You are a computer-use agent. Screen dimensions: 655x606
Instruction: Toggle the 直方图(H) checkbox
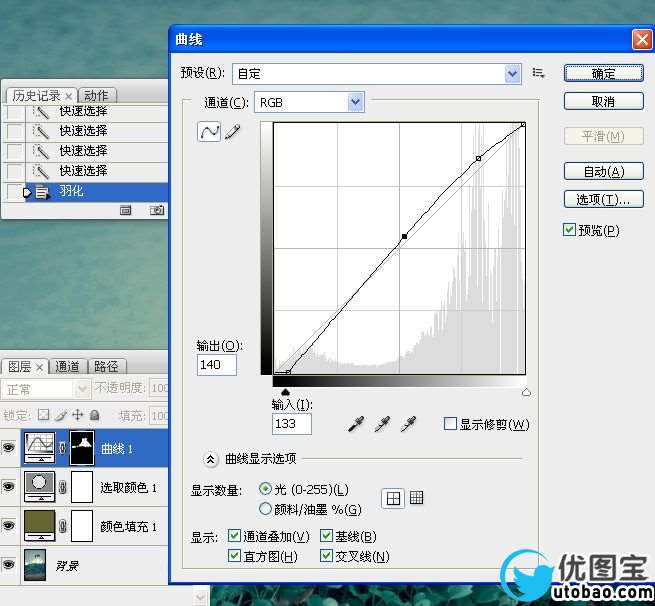[234, 555]
